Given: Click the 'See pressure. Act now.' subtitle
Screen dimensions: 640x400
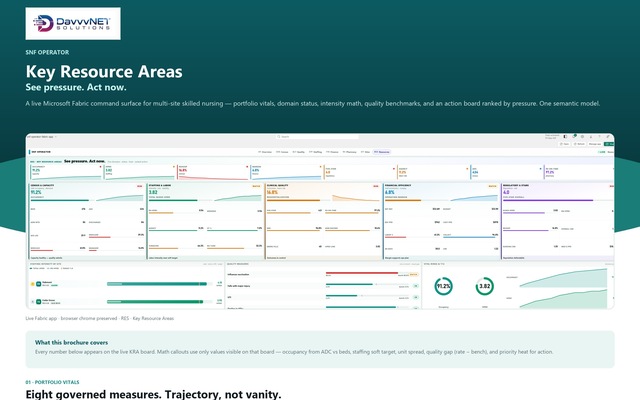Looking at the screenshot, I should click(x=76, y=87).
